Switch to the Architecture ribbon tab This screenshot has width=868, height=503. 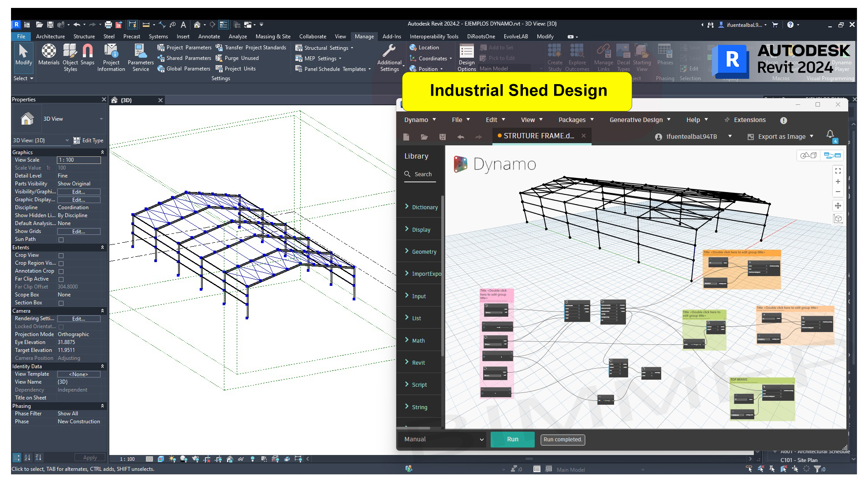[x=50, y=37]
